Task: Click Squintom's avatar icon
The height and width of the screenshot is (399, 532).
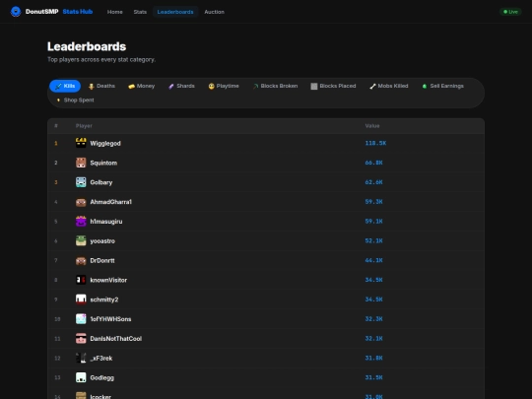Action: click(81, 163)
